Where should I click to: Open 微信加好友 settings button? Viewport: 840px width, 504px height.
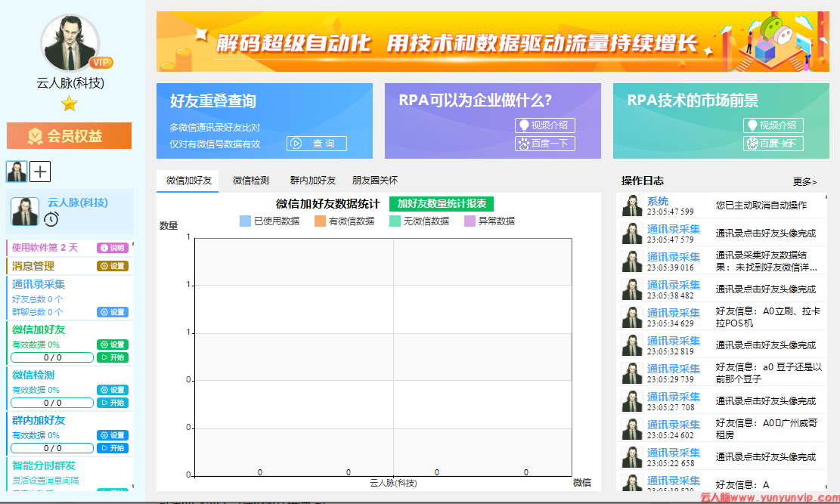point(113,345)
